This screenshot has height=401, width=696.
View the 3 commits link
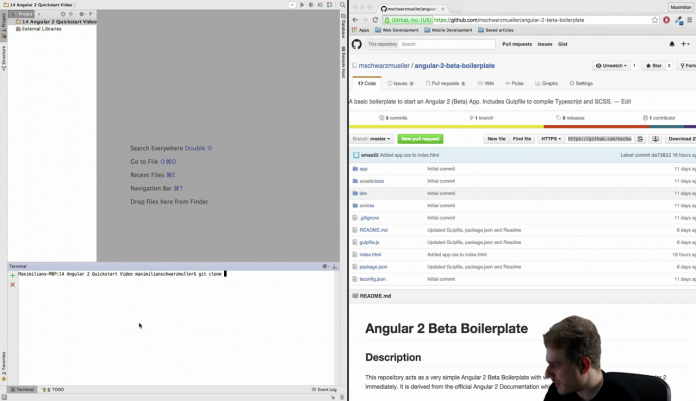pos(393,118)
